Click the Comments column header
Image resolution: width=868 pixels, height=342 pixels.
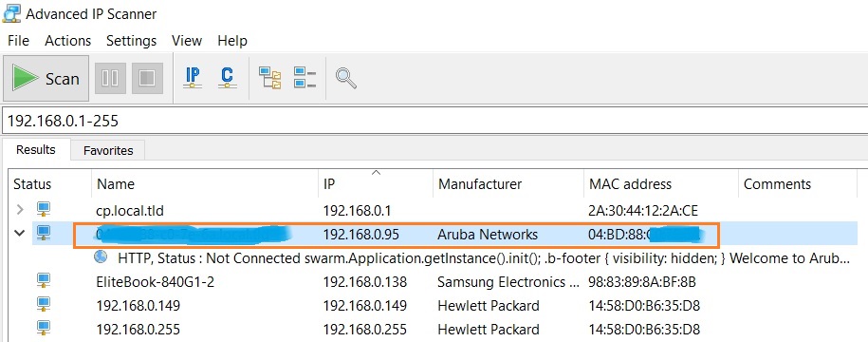click(x=777, y=184)
